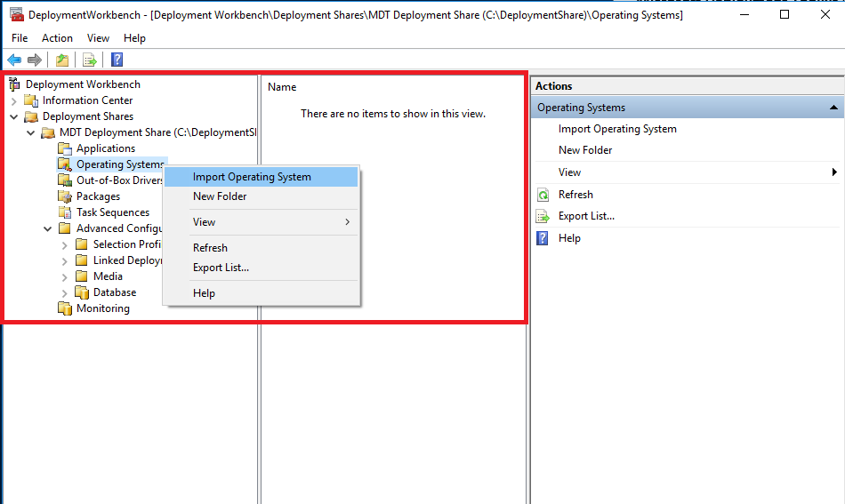845x504 pixels.
Task: Click Import Operating System in Actions pane
Action: [617, 129]
